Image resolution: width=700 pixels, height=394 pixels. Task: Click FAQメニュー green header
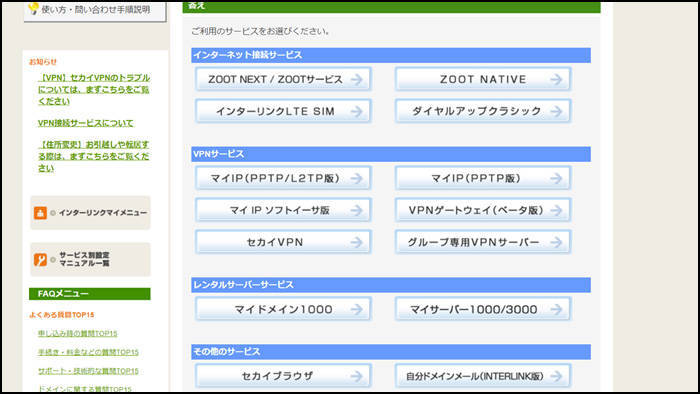(90, 294)
